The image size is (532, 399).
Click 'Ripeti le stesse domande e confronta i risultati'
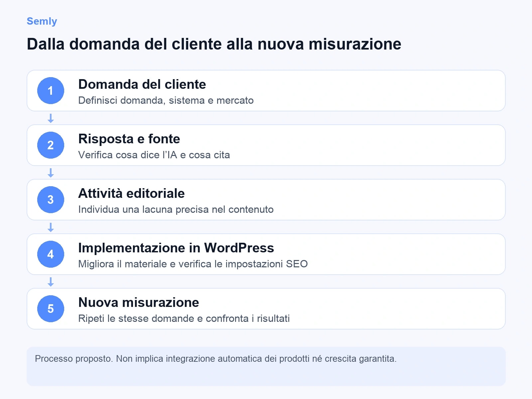click(x=184, y=319)
